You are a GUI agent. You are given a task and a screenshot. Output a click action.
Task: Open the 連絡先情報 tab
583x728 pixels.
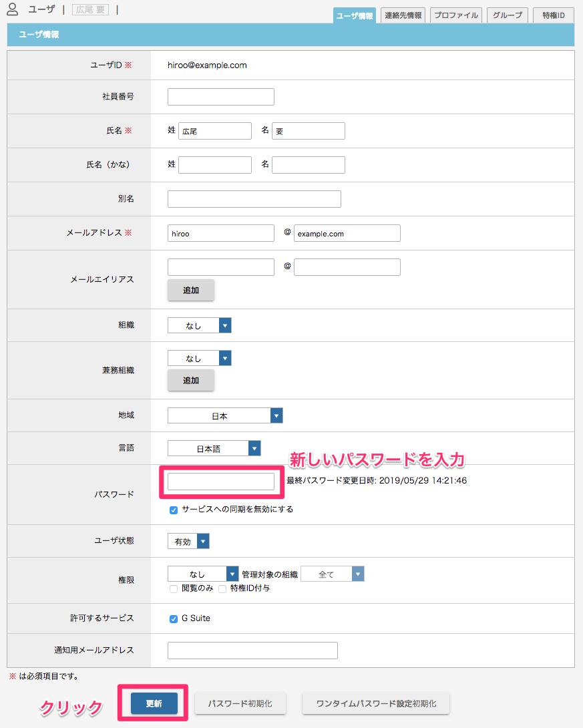point(403,15)
